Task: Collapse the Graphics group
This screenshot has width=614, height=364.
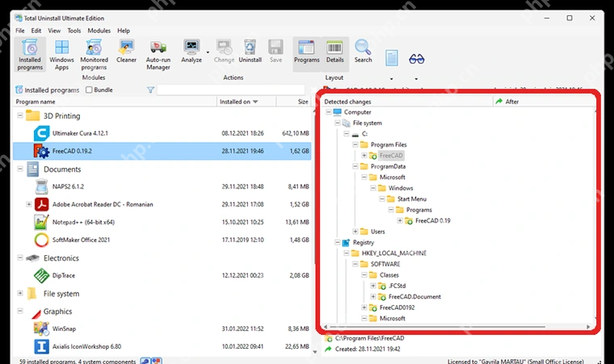Action: coord(20,311)
